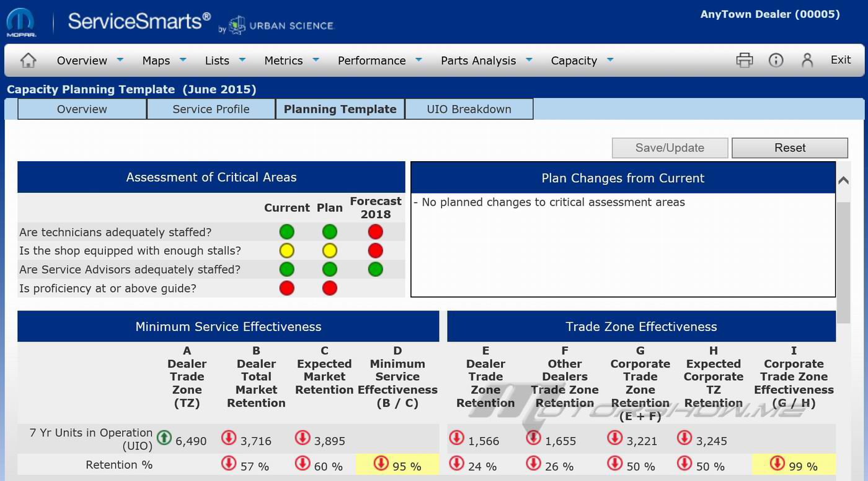Print the page via printer icon

click(745, 60)
